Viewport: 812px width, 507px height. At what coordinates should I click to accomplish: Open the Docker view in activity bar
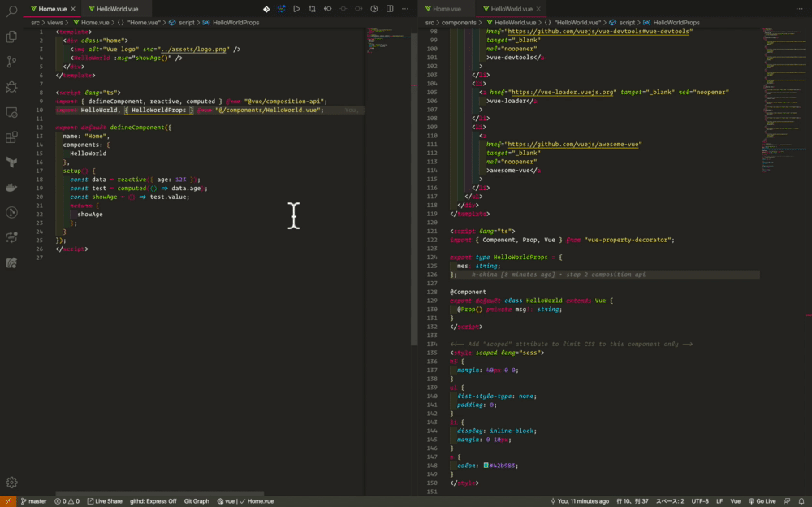click(11, 188)
